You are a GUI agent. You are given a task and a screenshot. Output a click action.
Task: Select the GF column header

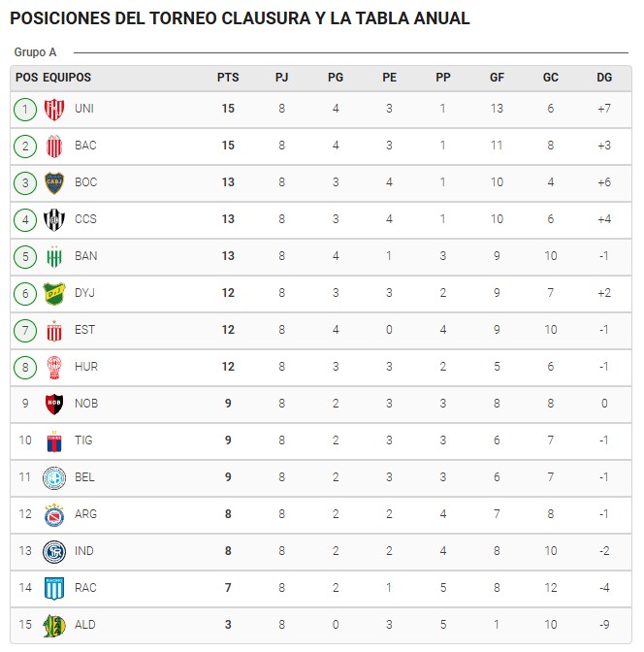[x=497, y=78]
